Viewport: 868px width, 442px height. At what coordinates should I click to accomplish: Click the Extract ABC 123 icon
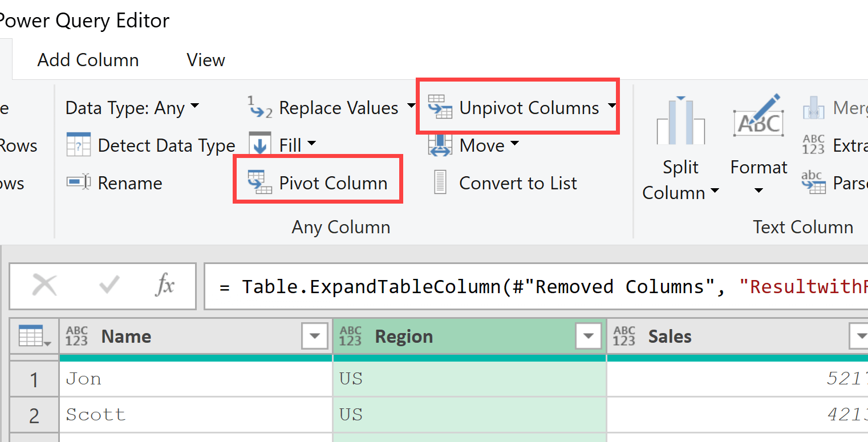click(813, 145)
